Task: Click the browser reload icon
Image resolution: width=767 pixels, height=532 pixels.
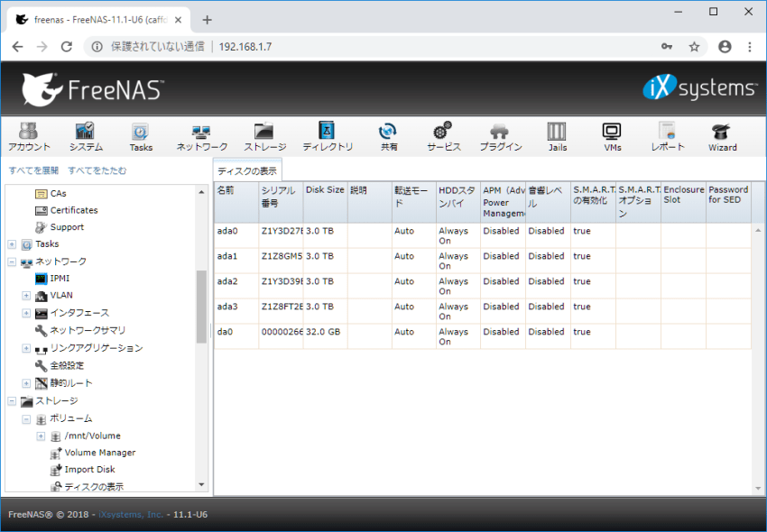Action: point(67,47)
